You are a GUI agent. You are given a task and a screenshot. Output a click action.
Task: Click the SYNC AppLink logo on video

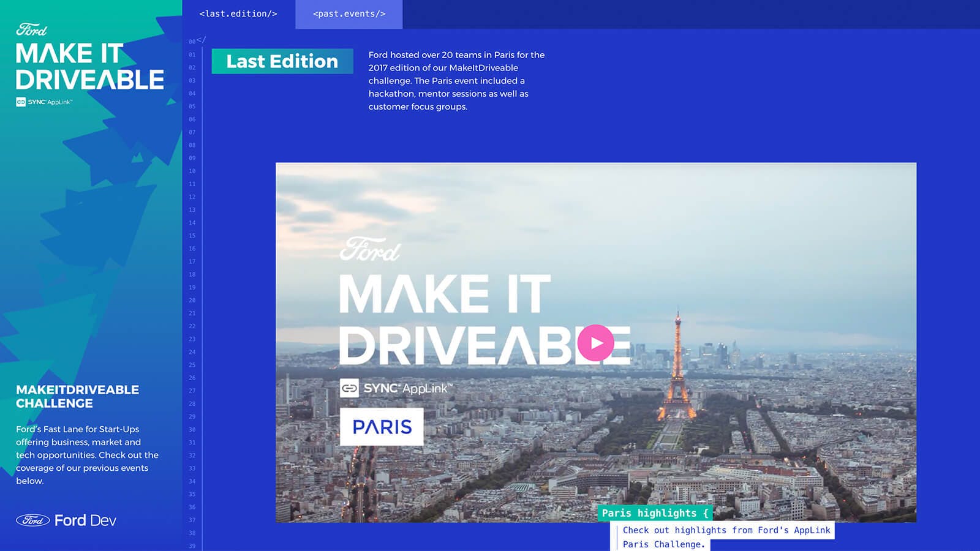(x=396, y=388)
